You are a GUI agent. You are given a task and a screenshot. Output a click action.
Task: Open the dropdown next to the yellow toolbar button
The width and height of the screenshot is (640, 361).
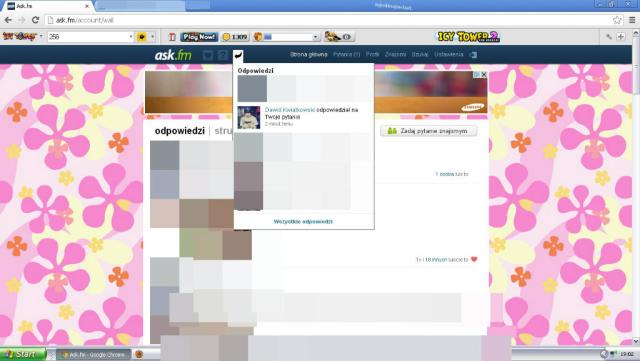[x=153, y=37]
